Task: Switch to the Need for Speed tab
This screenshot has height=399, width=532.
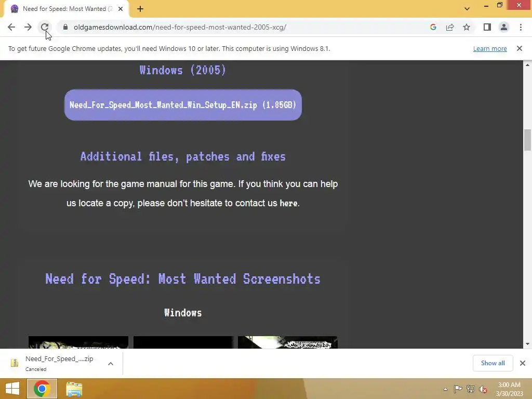Action: 67,9
